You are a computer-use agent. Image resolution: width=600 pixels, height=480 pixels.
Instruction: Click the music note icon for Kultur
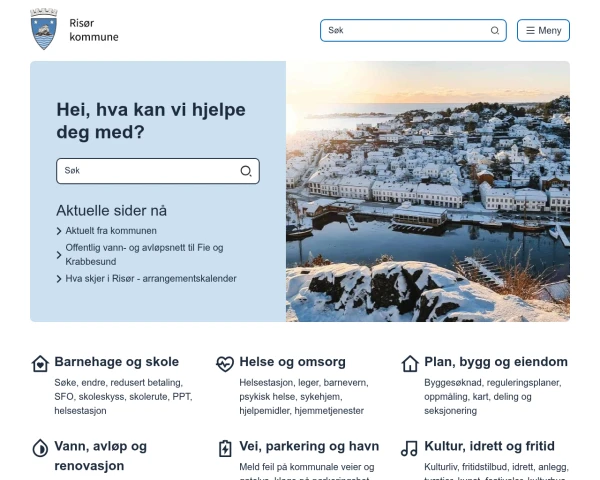tap(410, 447)
